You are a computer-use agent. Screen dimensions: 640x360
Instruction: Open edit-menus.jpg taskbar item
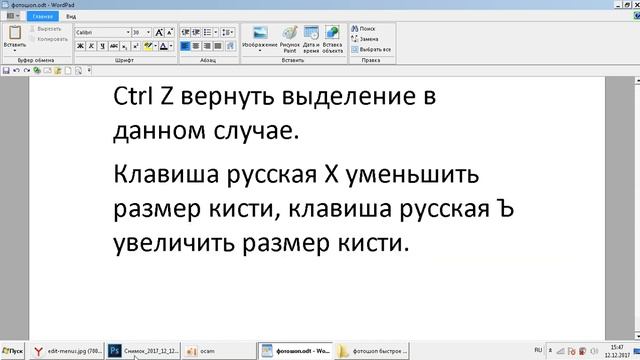pyautogui.click(x=67, y=351)
